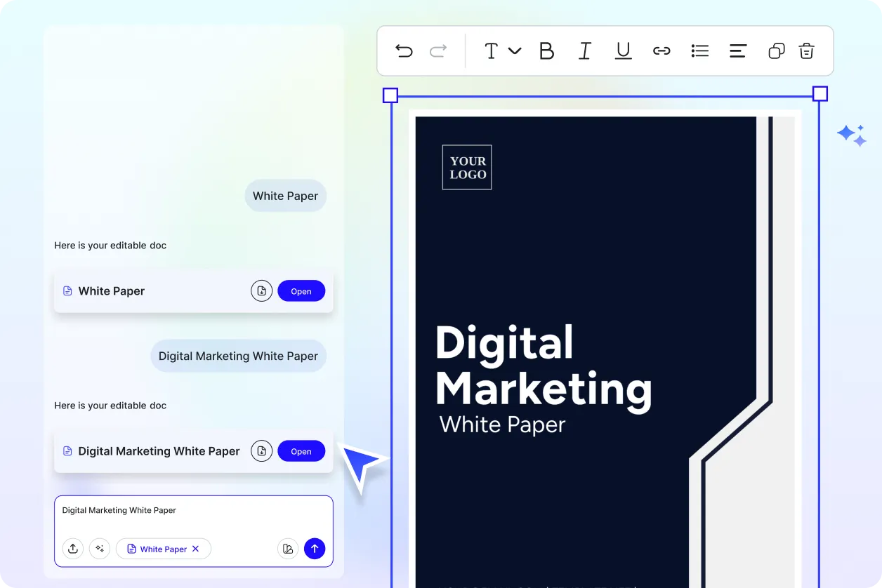Open the Digital Marketing White Paper doc

301,451
